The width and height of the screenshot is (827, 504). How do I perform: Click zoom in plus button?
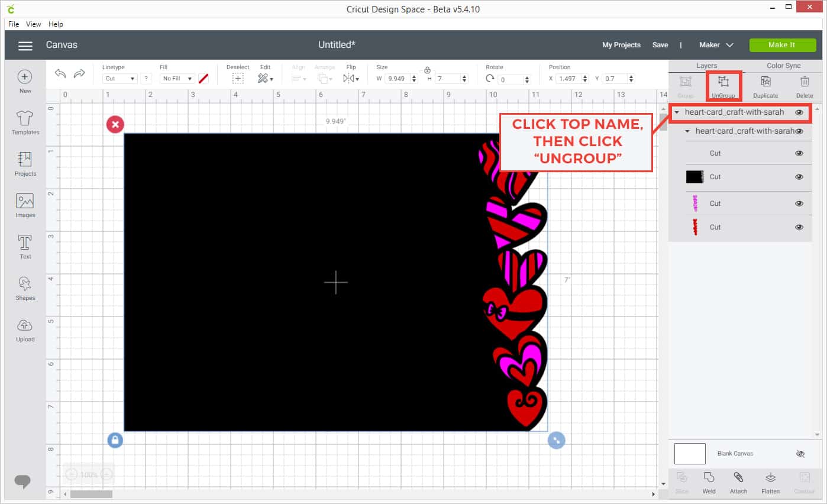coord(106,474)
